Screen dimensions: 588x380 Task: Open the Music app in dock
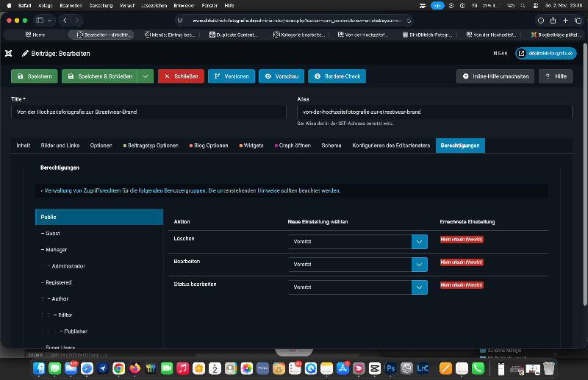[183, 368]
